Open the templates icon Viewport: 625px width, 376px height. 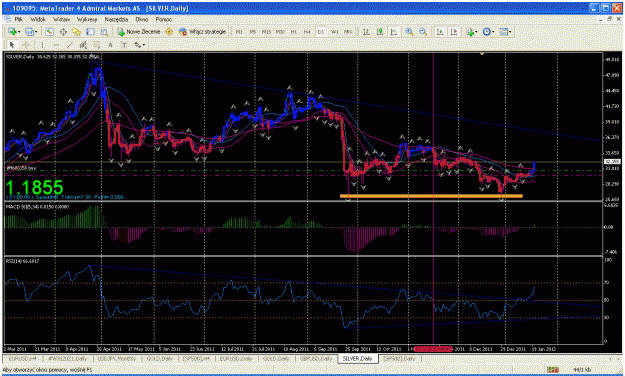point(503,31)
